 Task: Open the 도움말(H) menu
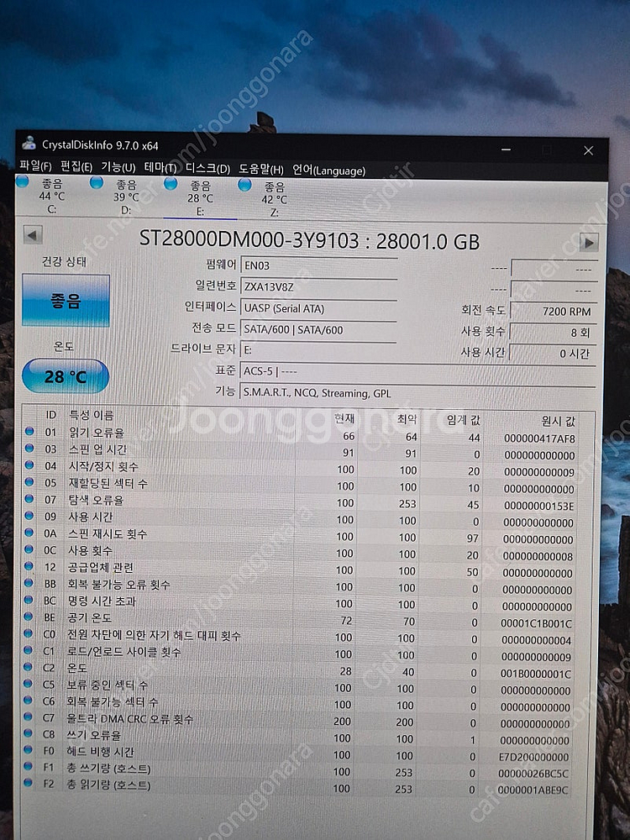tap(261, 170)
